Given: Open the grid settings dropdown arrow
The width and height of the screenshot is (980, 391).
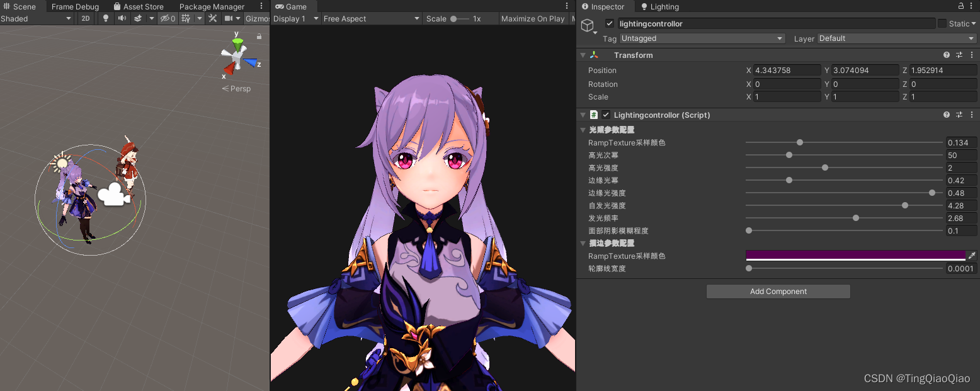Looking at the screenshot, I should 200,19.
